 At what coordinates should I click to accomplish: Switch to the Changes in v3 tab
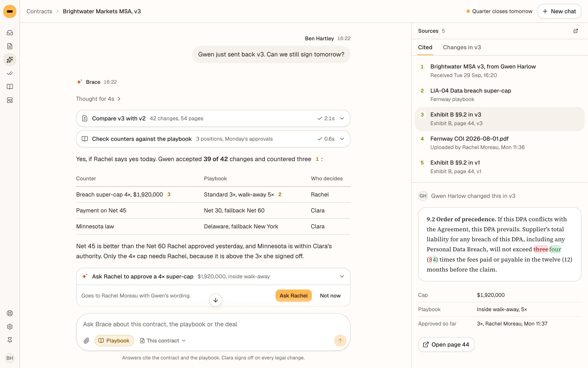coord(462,47)
